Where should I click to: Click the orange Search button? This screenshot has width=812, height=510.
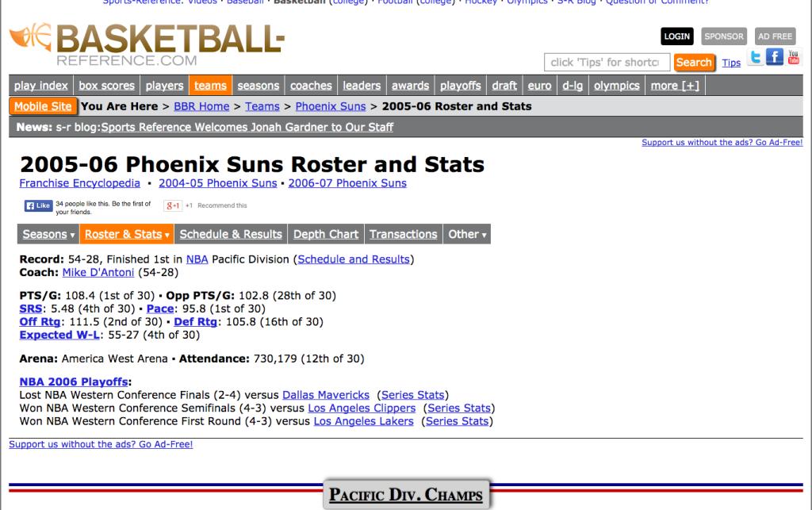[694, 62]
